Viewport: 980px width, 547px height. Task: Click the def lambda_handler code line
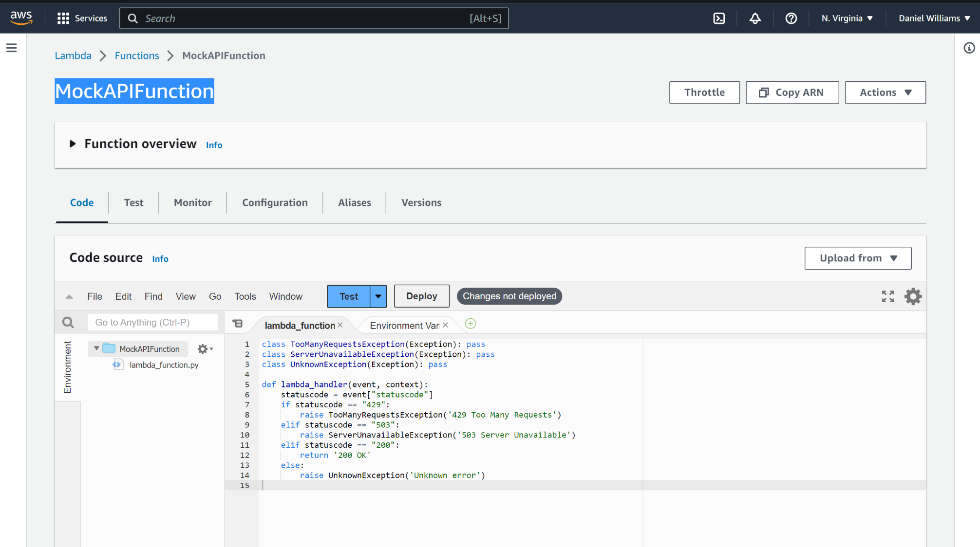(x=345, y=384)
